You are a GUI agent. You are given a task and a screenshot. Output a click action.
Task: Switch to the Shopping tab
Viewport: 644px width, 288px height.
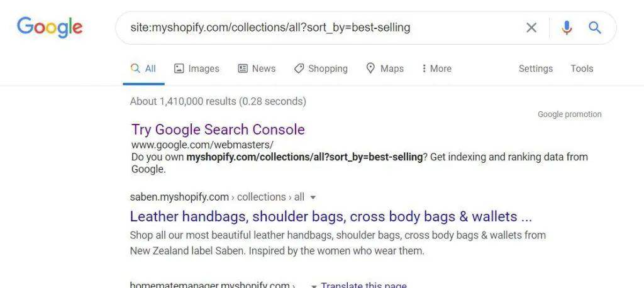321,69
